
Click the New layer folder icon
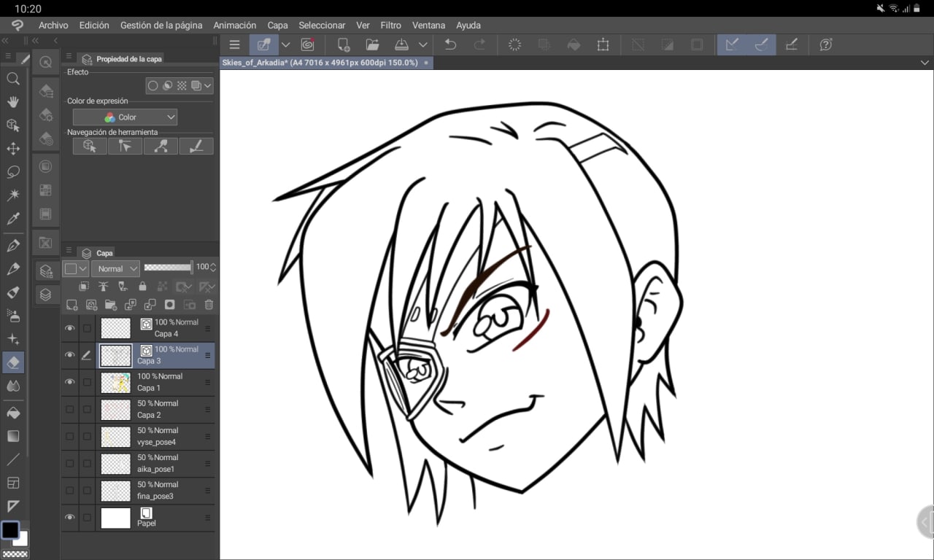point(111,305)
